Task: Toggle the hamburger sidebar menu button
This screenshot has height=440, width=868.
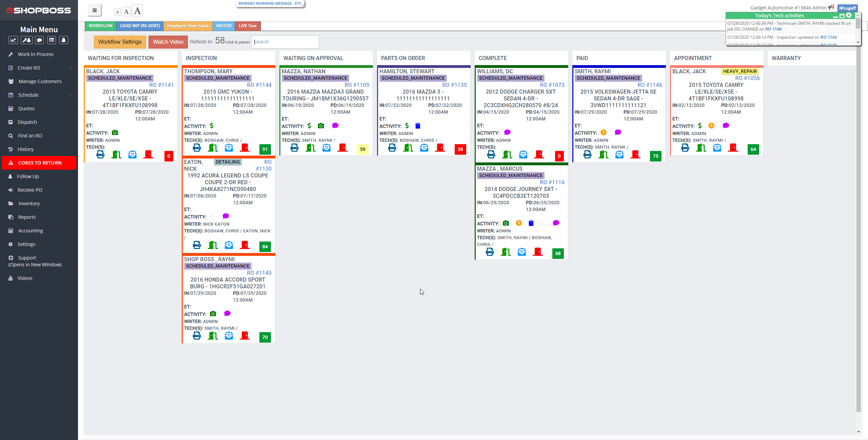Action: click(95, 11)
